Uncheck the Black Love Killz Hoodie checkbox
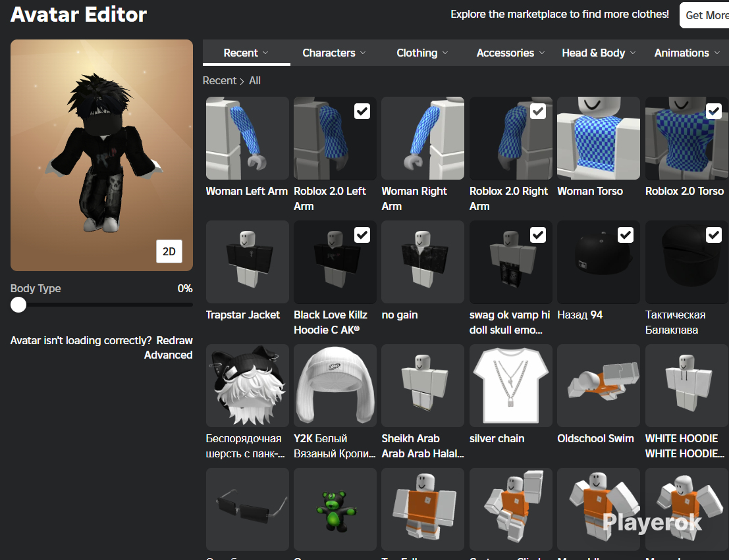Screen dimensions: 729x560 coord(362,235)
